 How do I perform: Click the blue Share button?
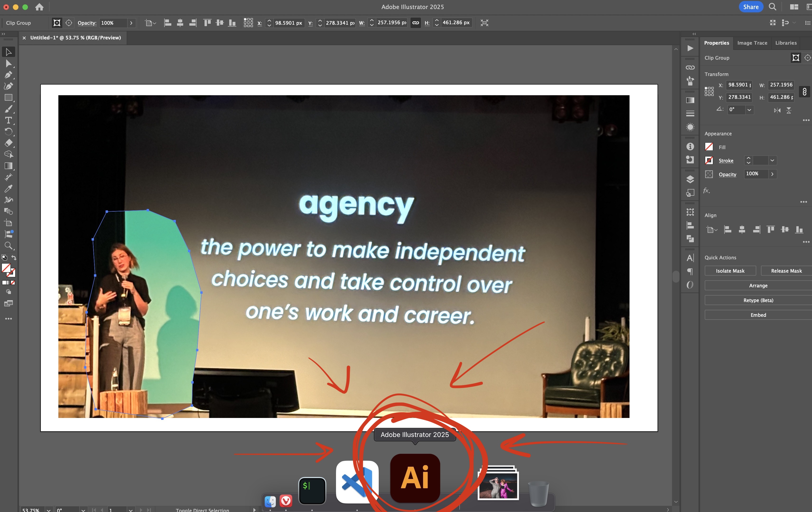pos(751,7)
